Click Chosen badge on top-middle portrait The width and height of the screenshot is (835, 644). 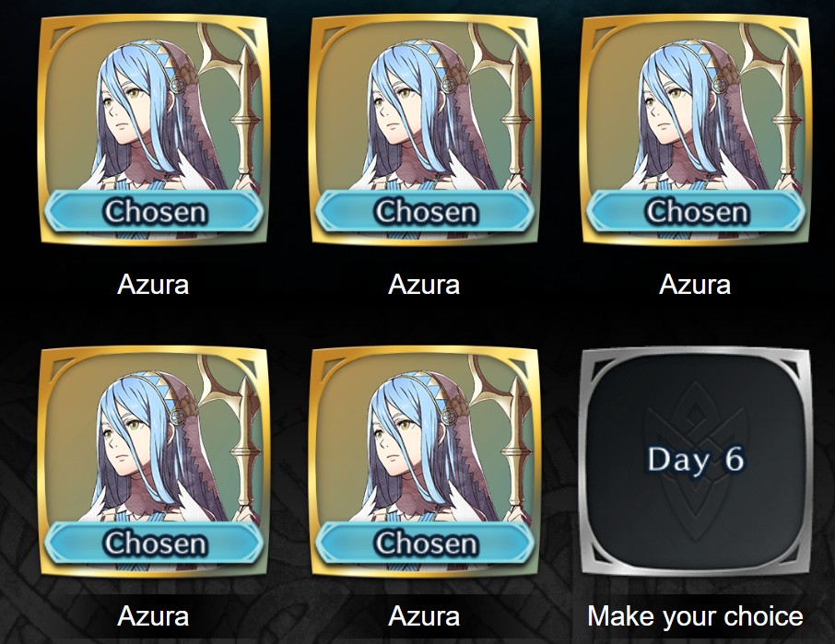point(425,212)
